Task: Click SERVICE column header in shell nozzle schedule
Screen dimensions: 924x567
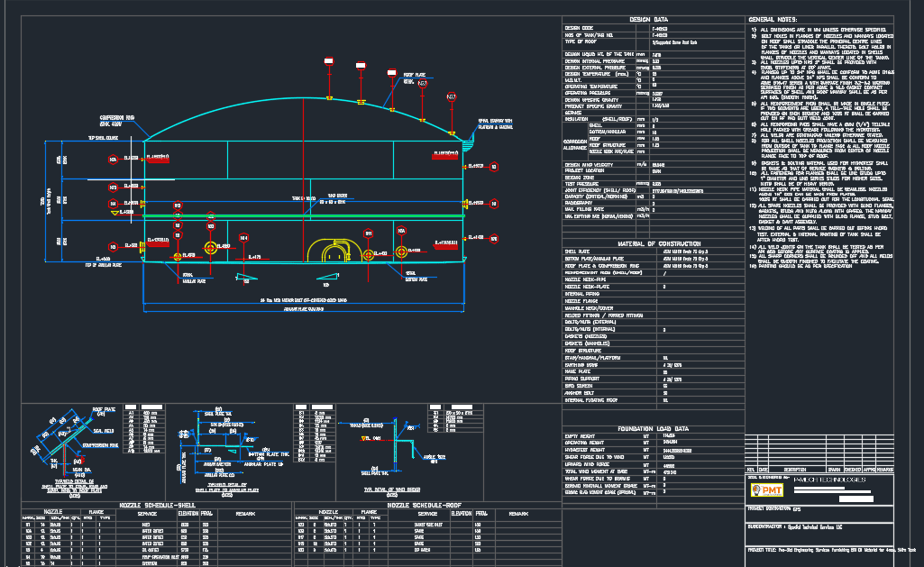Action: click(147, 514)
